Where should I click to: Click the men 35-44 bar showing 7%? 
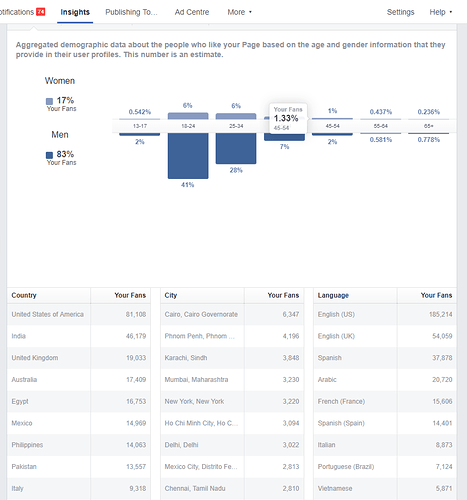pyautogui.click(x=284, y=137)
